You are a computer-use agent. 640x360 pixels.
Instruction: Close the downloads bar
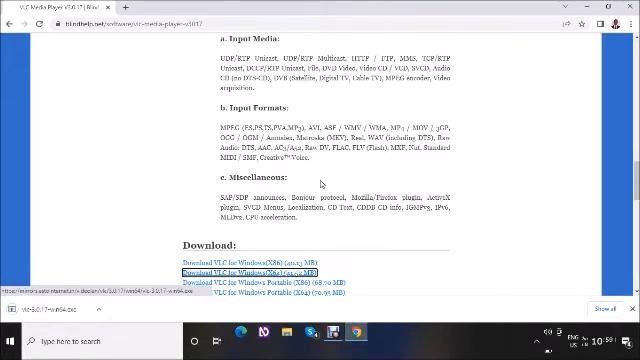[632, 309]
